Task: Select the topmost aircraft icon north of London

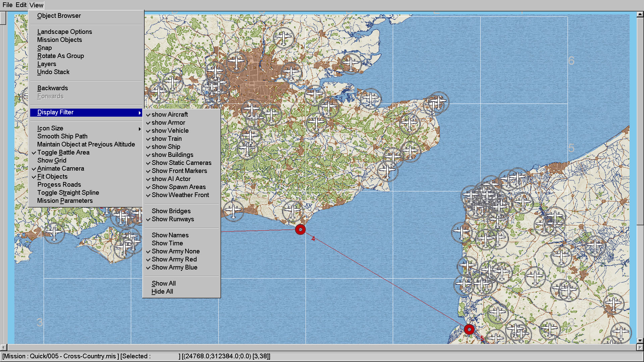Action: (x=283, y=37)
